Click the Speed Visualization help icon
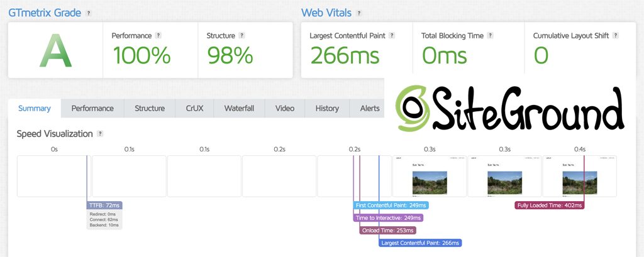 (100, 134)
